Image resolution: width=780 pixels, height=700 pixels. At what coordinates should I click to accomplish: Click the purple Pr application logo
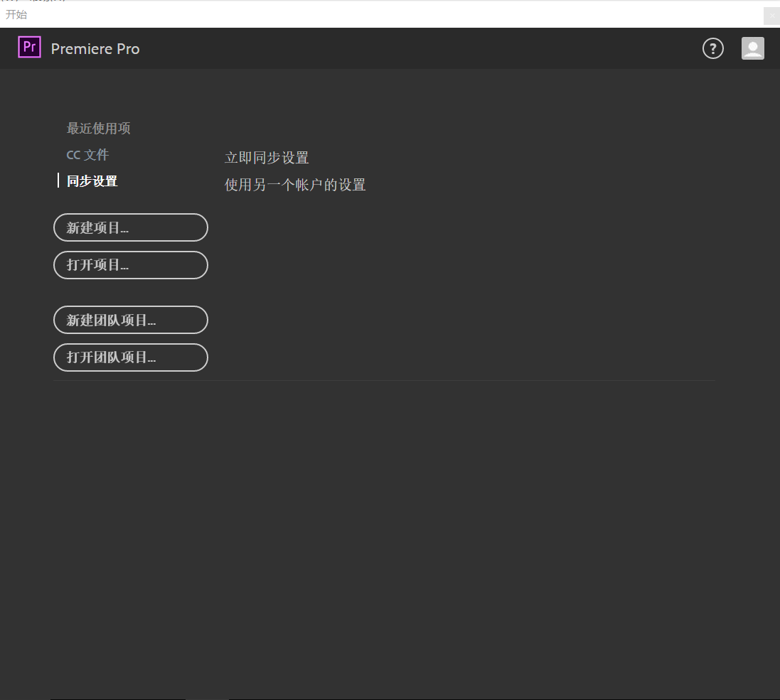(x=29, y=48)
